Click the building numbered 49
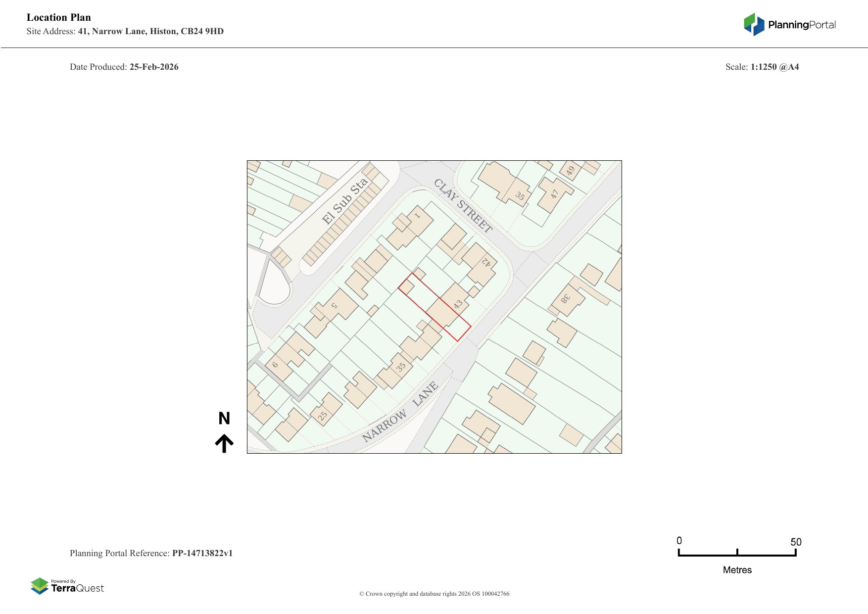 (571, 171)
